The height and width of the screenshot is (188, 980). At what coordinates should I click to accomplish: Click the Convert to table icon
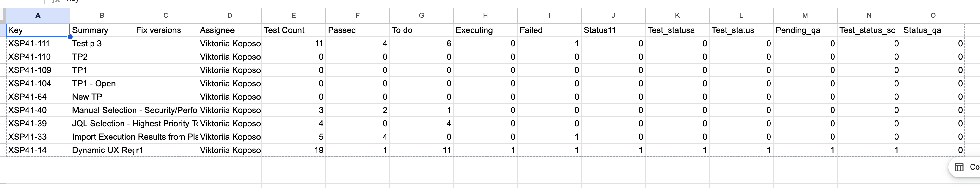[959, 167]
